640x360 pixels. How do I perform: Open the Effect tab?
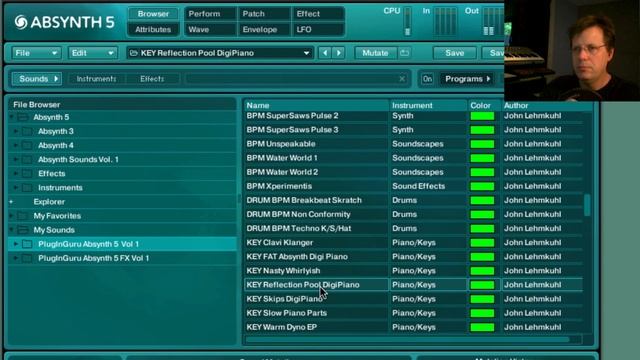[x=318, y=14]
